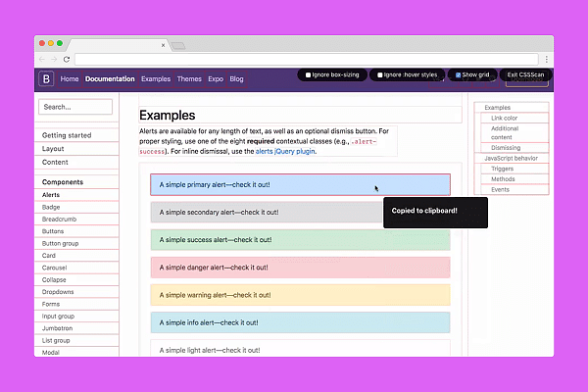Screen dimensions: 588x392
Task: Follow the alerts jQuery plugin link
Action: click(x=285, y=152)
